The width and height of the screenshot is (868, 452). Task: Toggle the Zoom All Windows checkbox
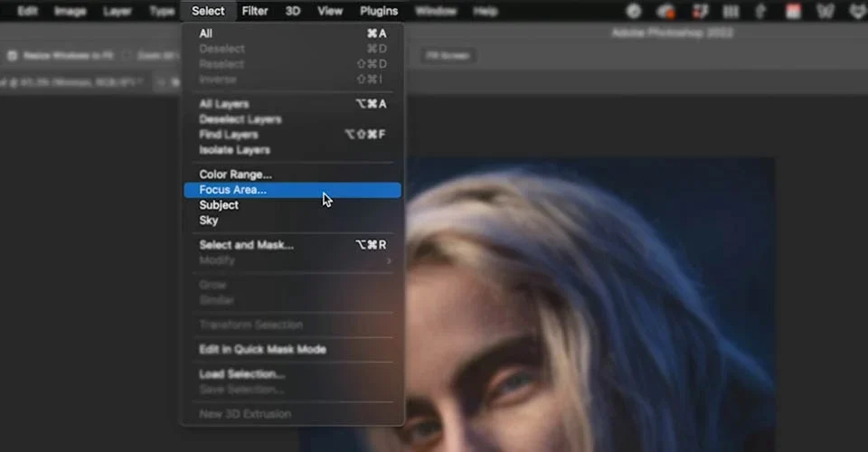coord(127,55)
